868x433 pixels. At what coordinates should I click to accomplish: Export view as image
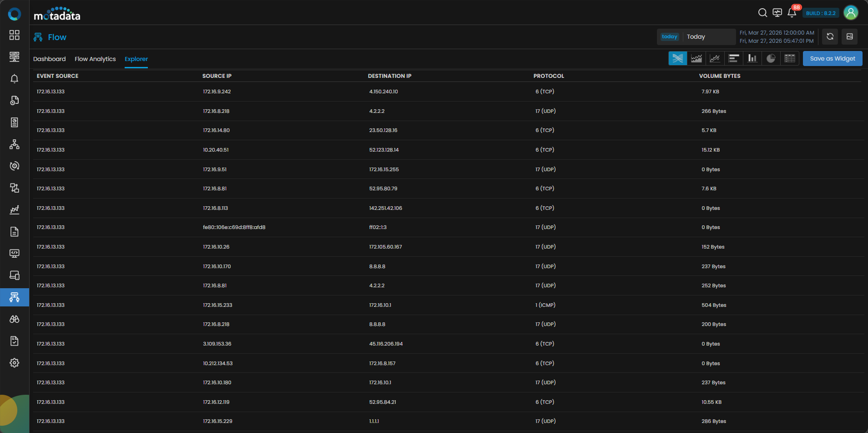point(849,36)
